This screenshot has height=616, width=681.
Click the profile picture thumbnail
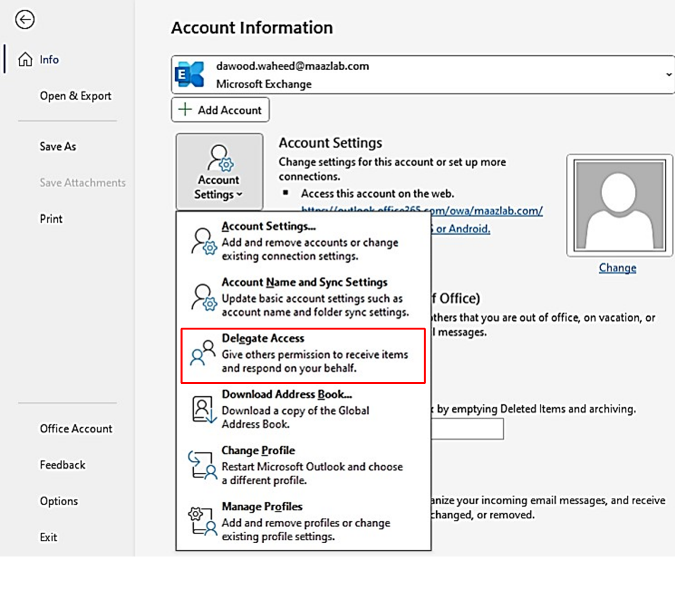619,204
